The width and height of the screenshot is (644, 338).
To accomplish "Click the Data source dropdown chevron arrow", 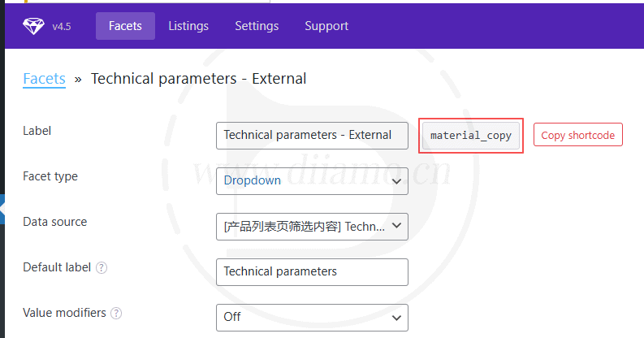I will pos(396,226).
